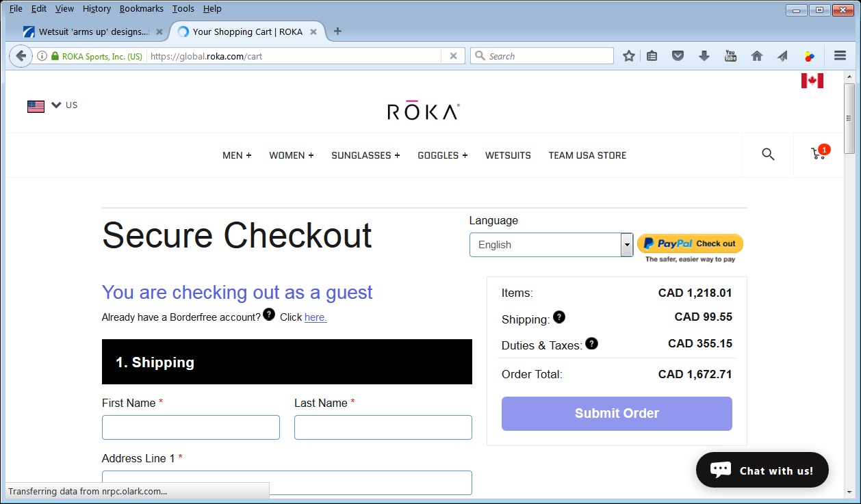Open site info icon in address bar
The height and width of the screenshot is (504, 861).
click(42, 56)
